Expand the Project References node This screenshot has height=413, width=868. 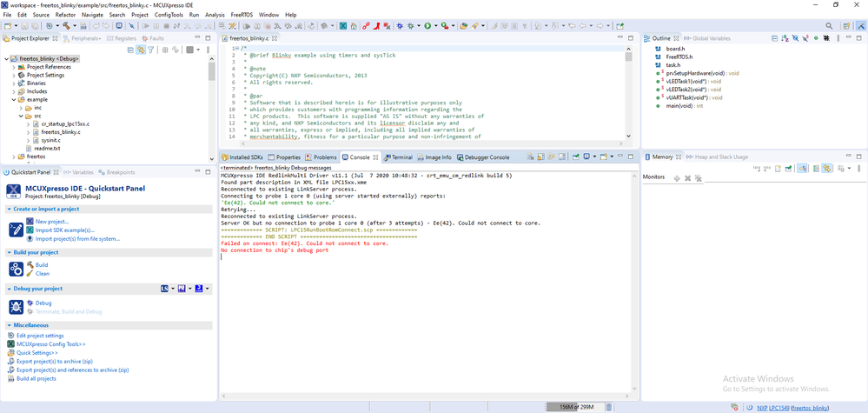click(x=14, y=66)
